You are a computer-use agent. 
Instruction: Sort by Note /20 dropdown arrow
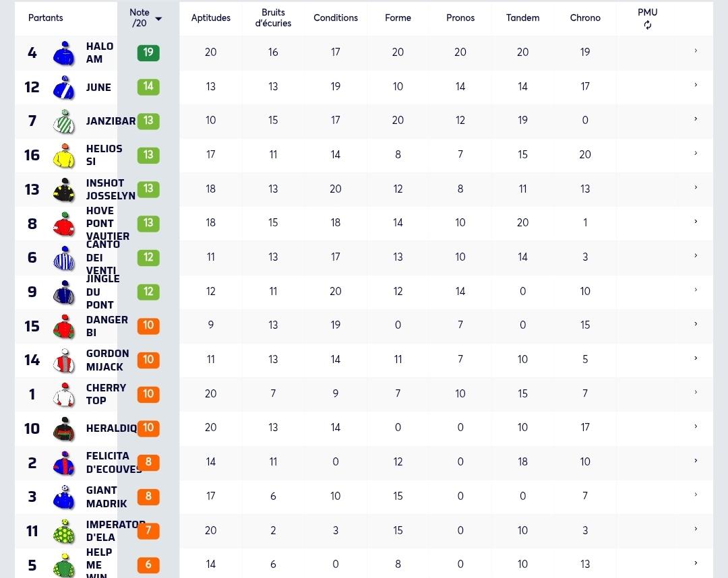point(158,19)
